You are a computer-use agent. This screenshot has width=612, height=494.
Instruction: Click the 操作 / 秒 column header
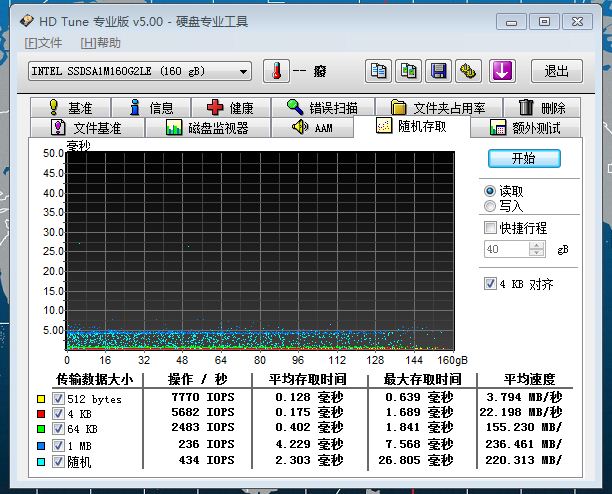pyautogui.click(x=197, y=379)
